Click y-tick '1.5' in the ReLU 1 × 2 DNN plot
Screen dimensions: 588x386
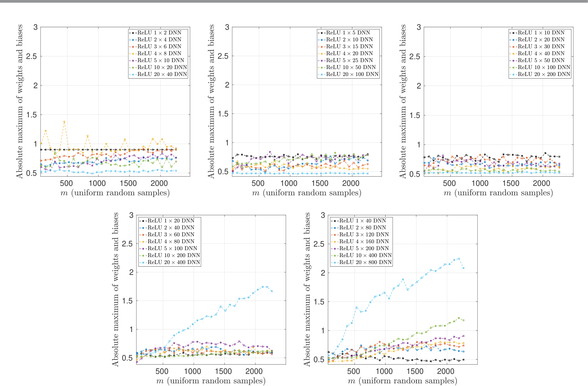(x=32, y=115)
